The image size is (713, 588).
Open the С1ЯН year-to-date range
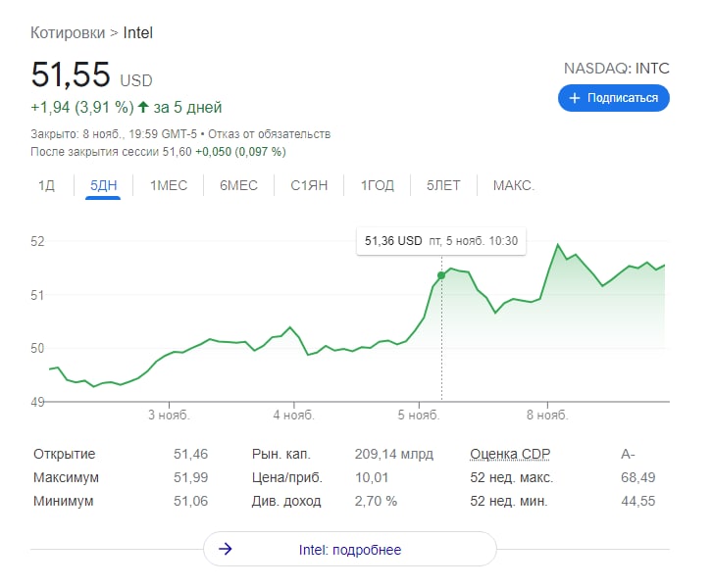[x=309, y=185]
